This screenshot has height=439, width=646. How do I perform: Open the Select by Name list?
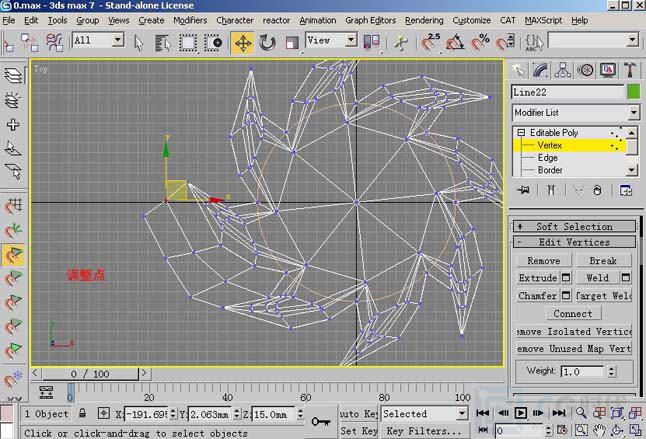163,43
